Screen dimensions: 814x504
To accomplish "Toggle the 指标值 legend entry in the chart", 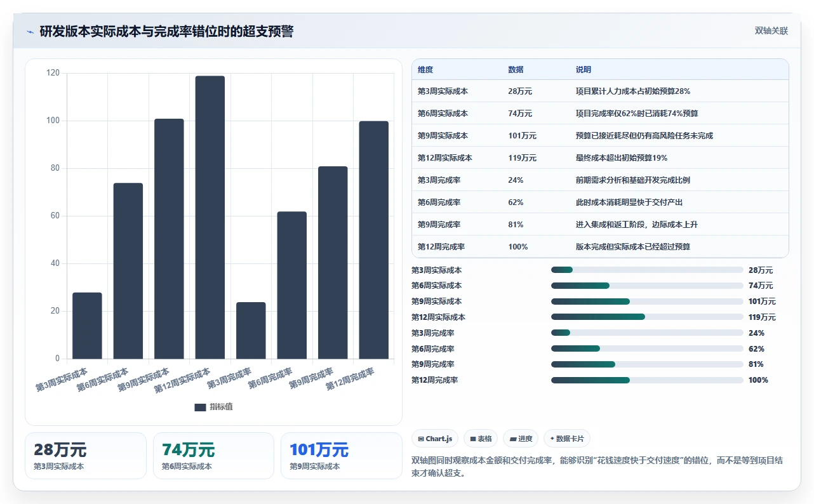I will tap(214, 407).
